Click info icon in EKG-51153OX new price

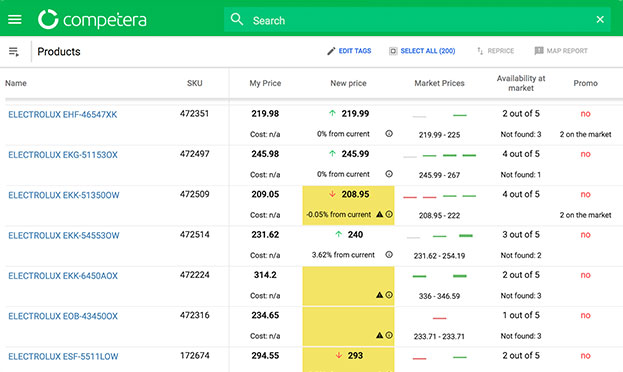pos(389,174)
